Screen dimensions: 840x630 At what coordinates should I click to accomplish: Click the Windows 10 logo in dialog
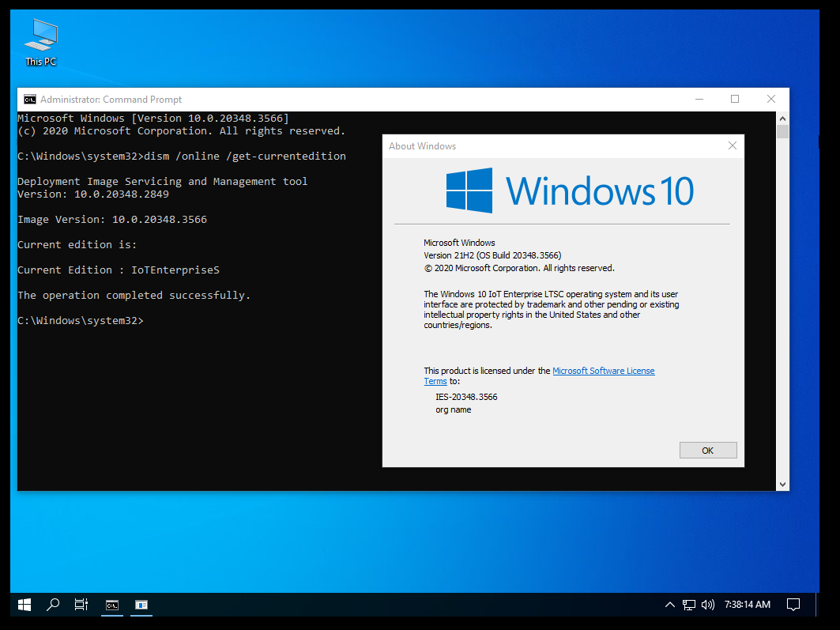tap(570, 191)
